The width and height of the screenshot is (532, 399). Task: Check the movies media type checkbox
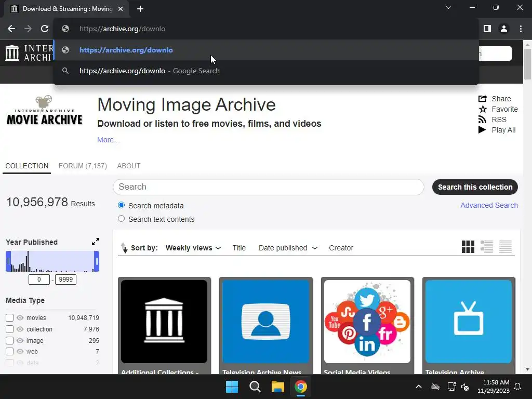coord(9,317)
